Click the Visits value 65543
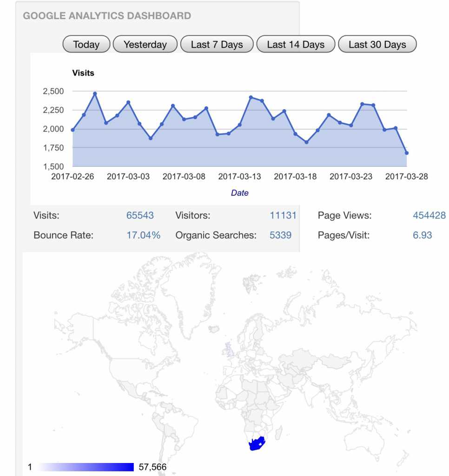The height and width of the screenshot is (476, 449). tap(140, 215)
